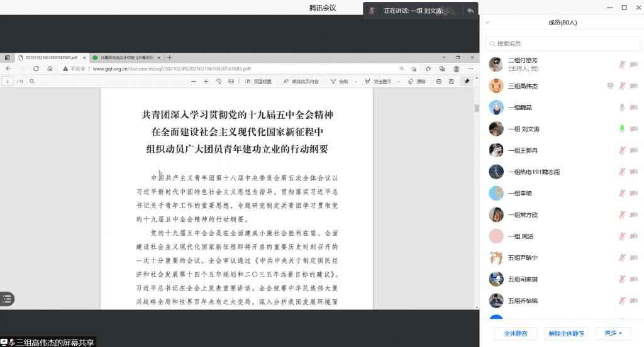Screen dimensions: 644x347
Task: Click the PDF print icon
Action: (x=438, y=81)
